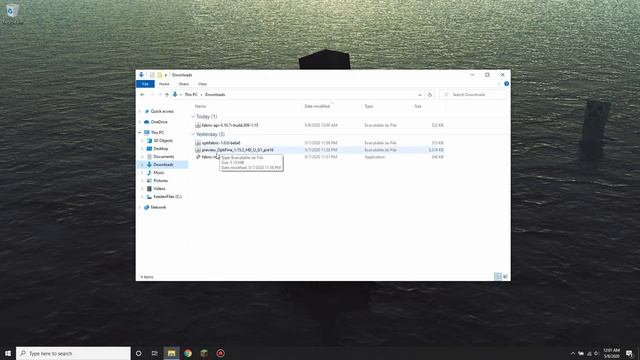Open Pictures folder in sidebar
The height and width of the screenshot is (360, 640).
pos(160,181)
